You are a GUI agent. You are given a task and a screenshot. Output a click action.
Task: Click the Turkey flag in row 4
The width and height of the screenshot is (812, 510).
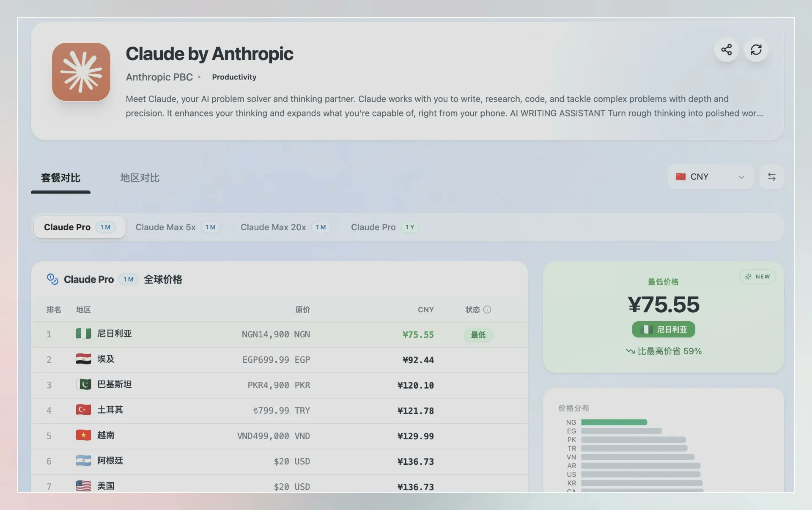click(x=83, y=410)
